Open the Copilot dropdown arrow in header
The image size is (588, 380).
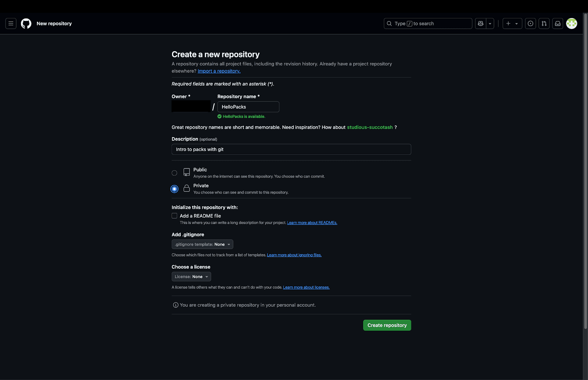click(490, 24)
